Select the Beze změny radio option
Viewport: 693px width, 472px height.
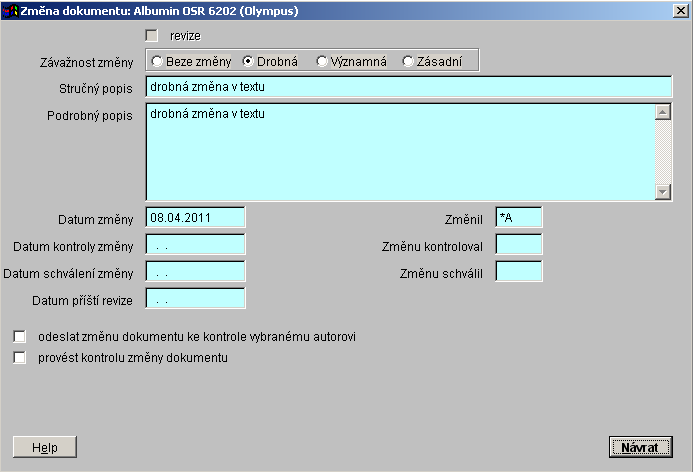(158, 62)
